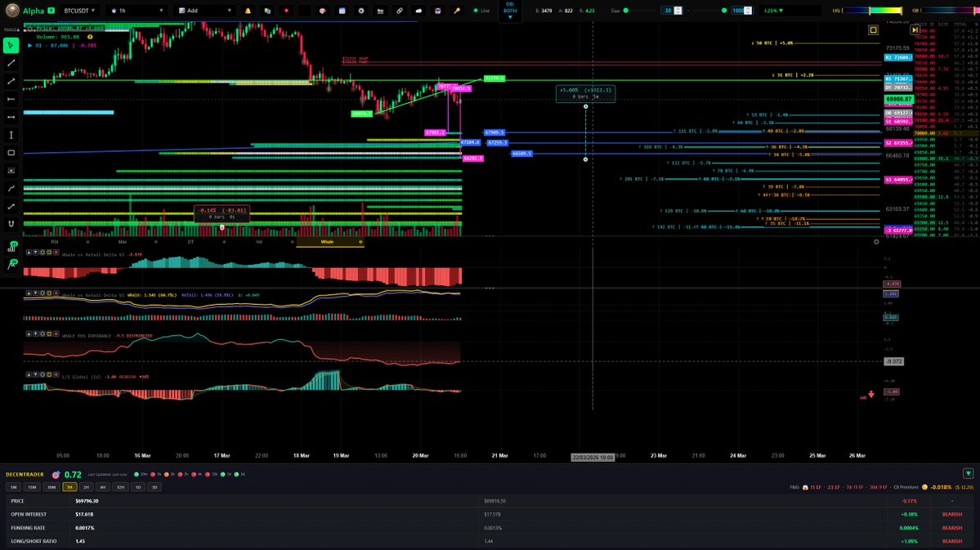Click the green bar chart indicators icon

(x=11, y=247)
